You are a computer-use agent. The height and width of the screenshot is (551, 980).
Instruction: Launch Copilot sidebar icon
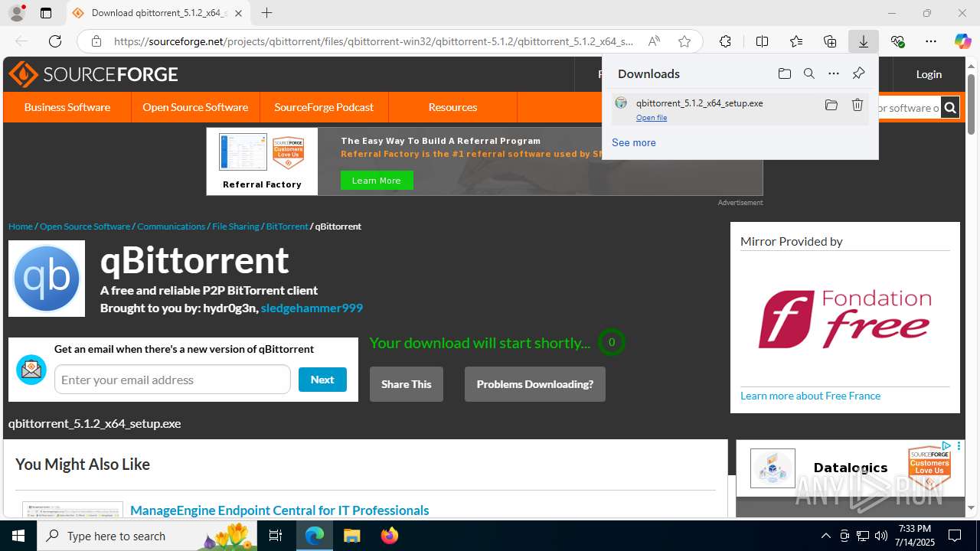point(962,41)
